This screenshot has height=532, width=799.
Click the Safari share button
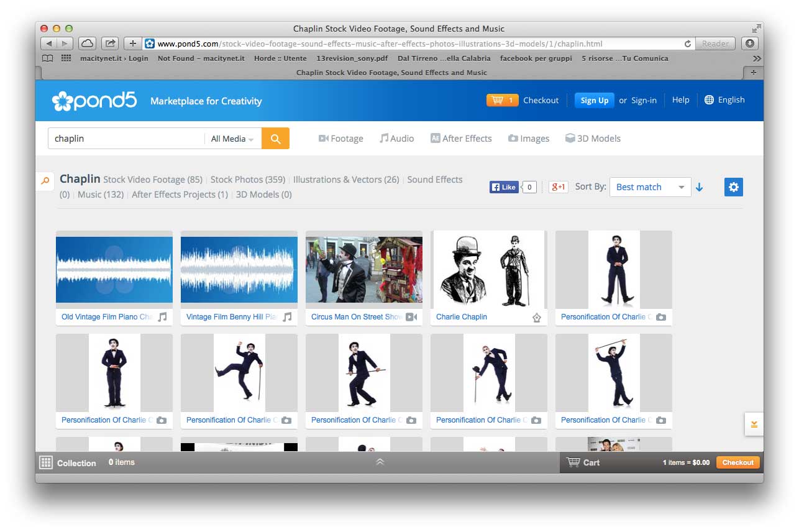(x=110, y=44)
